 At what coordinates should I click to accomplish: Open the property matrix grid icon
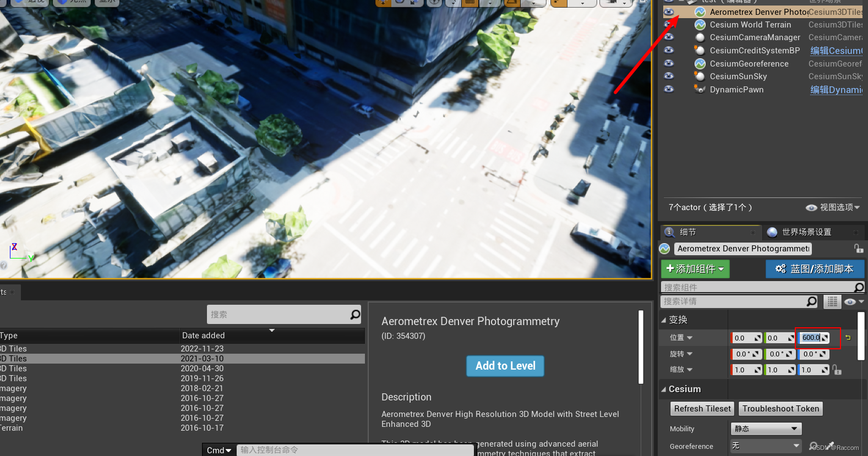(x=832, y=301)
